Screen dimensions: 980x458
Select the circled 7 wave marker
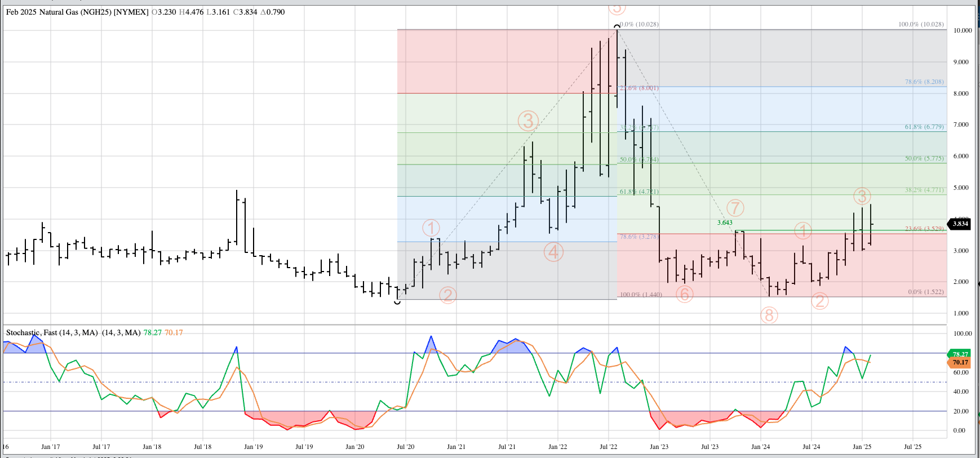(735, 208)
